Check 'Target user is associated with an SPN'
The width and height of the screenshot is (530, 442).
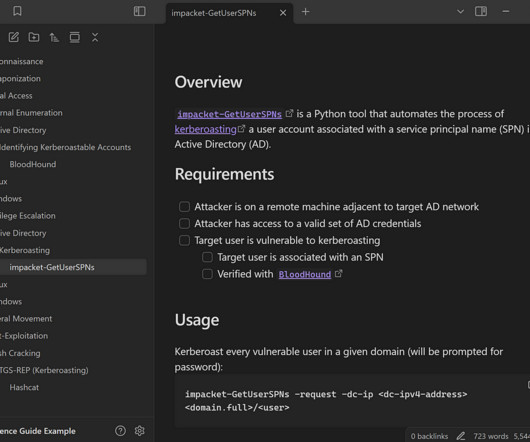tap(207, 257)
